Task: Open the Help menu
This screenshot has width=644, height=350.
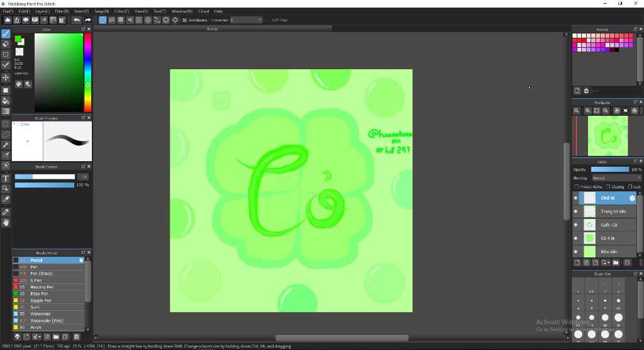Action: [x=218, y=11]
